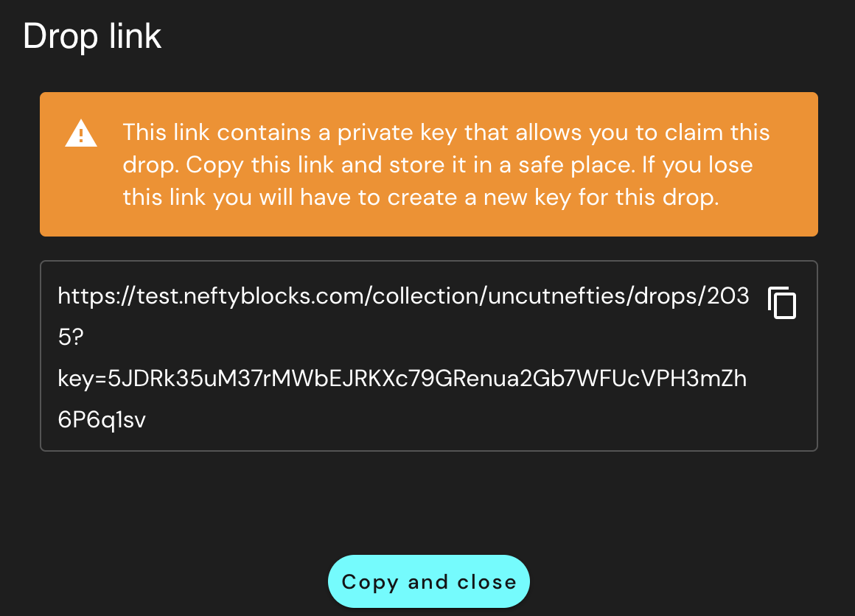Screen dimensions: 855x616
Task: Click the warning triangle icon
Action: 80,134
